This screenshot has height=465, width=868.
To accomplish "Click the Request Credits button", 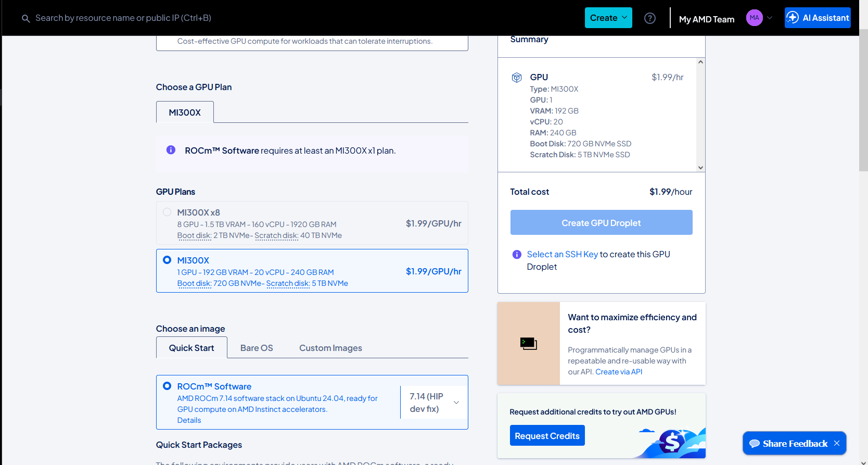I will [x=547, y=436].
